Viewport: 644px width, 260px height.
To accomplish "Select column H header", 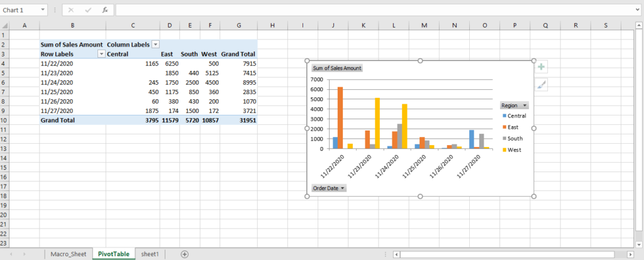I will [272, 25].
